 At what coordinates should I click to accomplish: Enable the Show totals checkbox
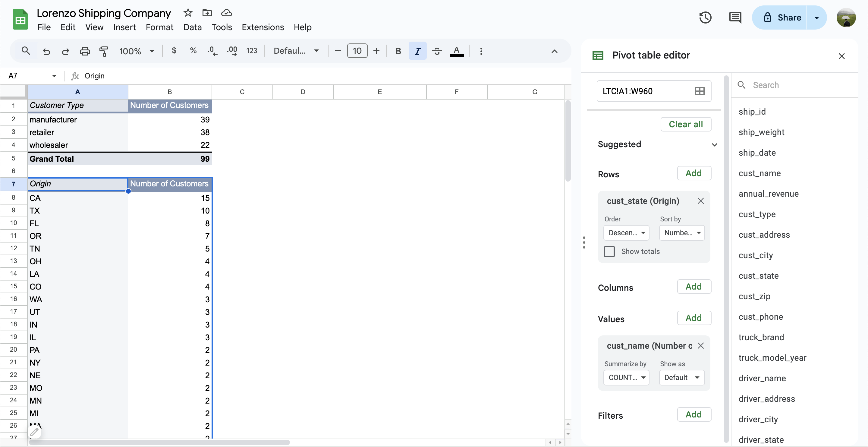[x=609, y=252]
